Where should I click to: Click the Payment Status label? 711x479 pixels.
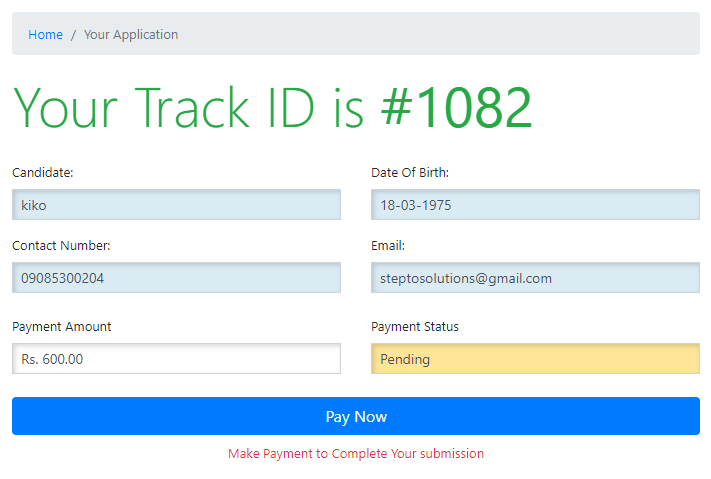tap(415, 327)
